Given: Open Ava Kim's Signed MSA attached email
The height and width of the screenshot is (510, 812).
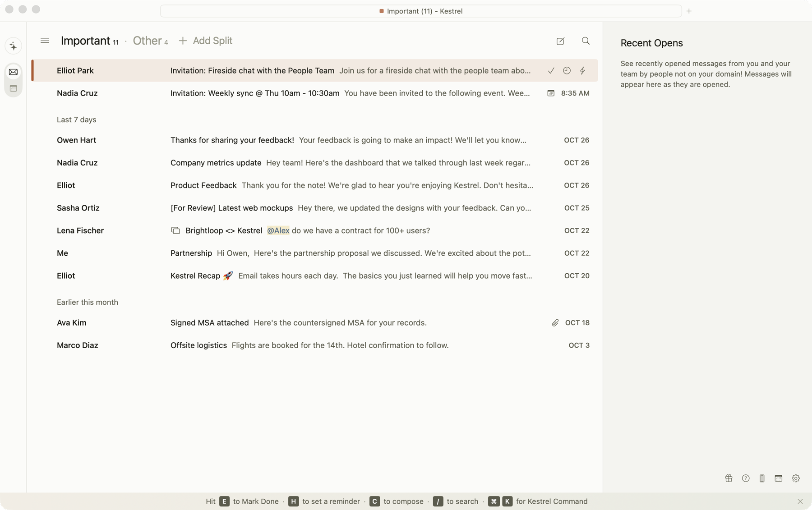Looking at the screenshot, I should pos(315,323).
